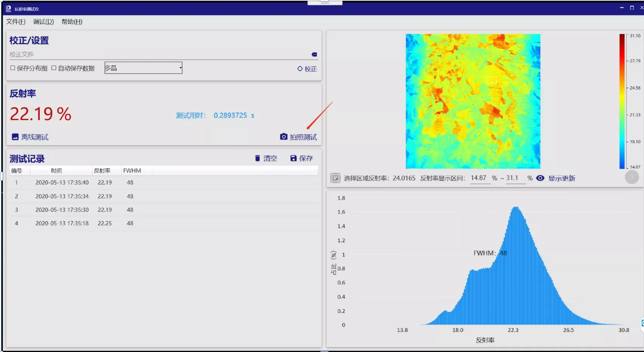Select record row 2020-05-13 17:35:18

[x=164, y=223]
